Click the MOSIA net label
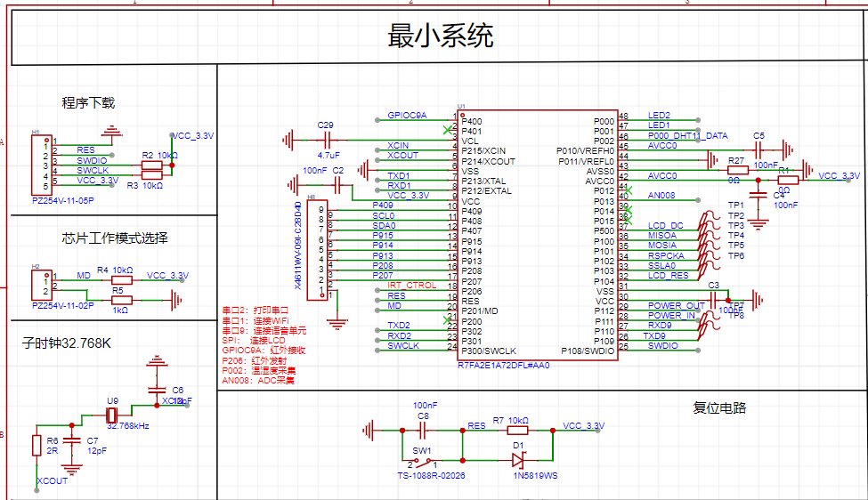Screen dimensions: 868x500 662,246
